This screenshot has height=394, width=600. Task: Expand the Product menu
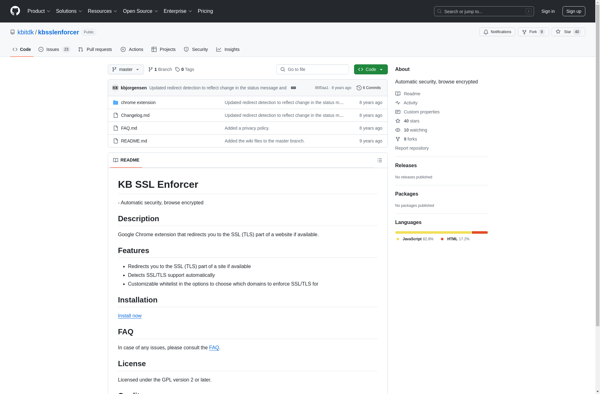tap(38, 11)
